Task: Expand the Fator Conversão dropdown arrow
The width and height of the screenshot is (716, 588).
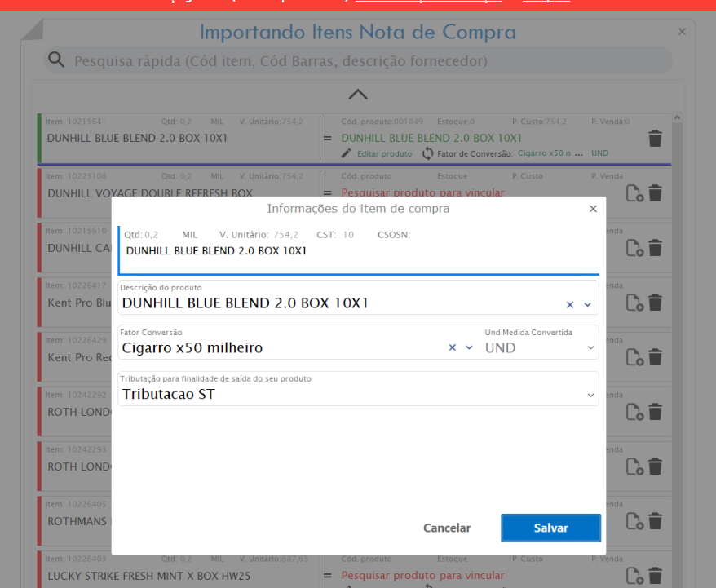Action: tap(469, 347)
